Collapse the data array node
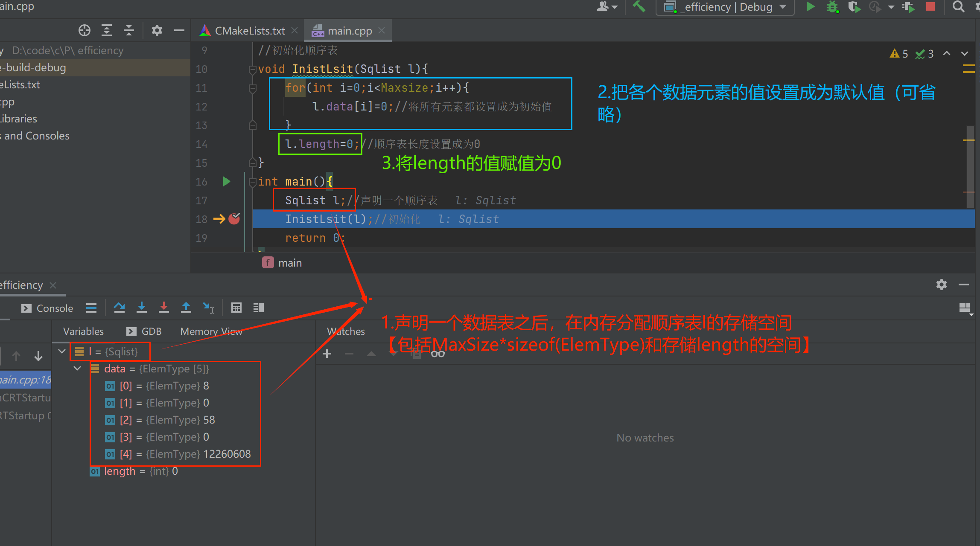Viewport: 980px width, 546px height. pyautogui.click(x=77, y=368)
